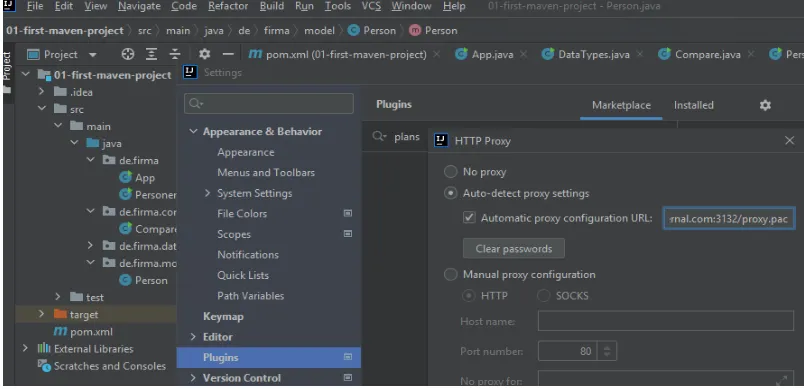Expand External Libraries node
Image resolution: width=804 pixels, height=389 pixels.
[25, 349]
